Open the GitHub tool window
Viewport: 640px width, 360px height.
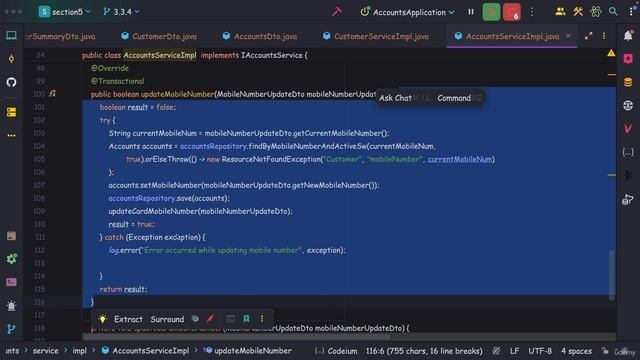tap(11, 82)
